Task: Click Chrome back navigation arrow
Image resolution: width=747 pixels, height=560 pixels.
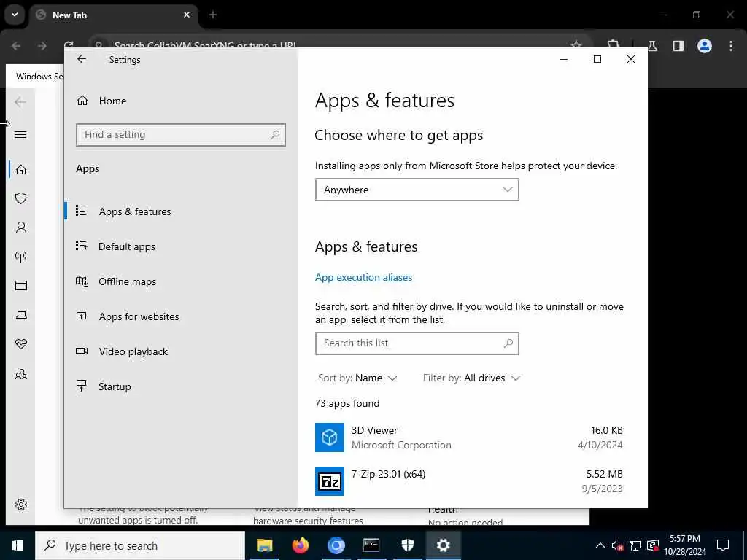Action: coord(16,46)
